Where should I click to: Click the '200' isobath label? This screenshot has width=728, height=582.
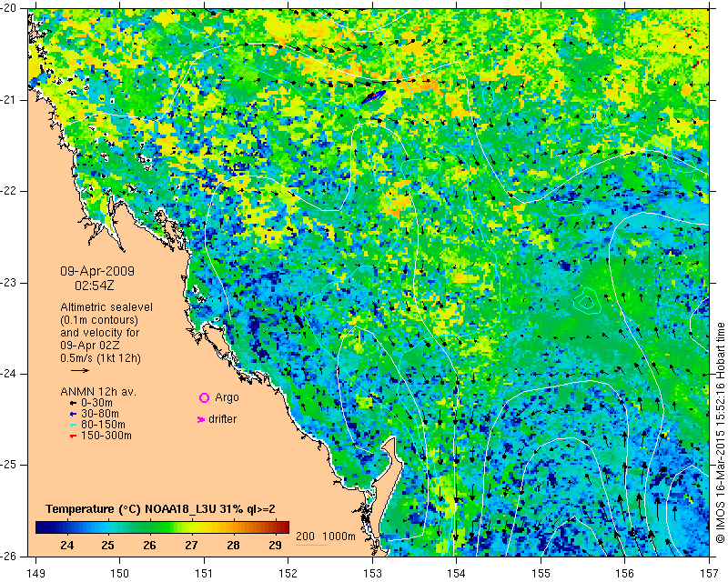coord(305,536)
